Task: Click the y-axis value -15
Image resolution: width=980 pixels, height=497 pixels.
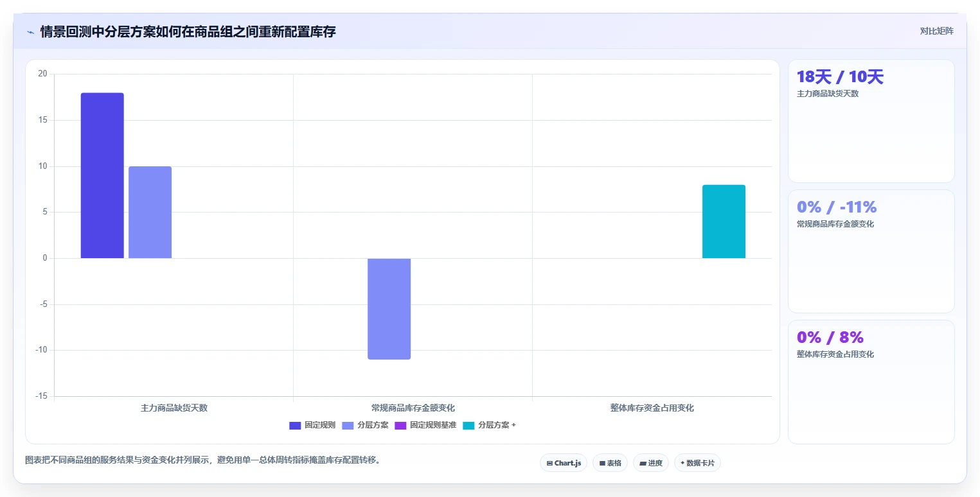Action: (42, 396)
